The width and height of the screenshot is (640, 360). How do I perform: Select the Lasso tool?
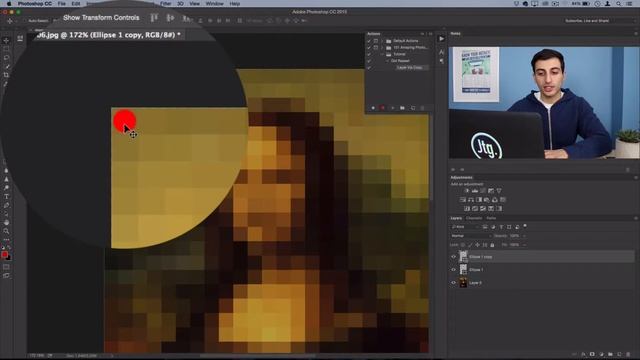pyautogui.click(x=6, y=58)
